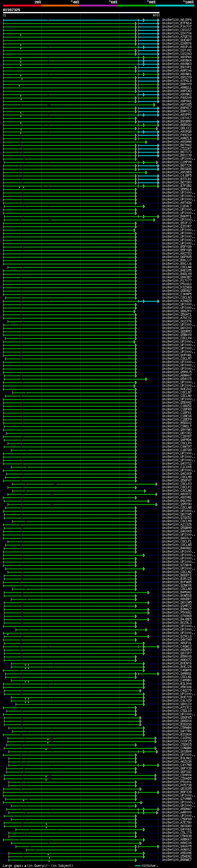Select the UniRef100_A9XPJ4 label
The image size is (197, 868).
click(x=177, y=47)
